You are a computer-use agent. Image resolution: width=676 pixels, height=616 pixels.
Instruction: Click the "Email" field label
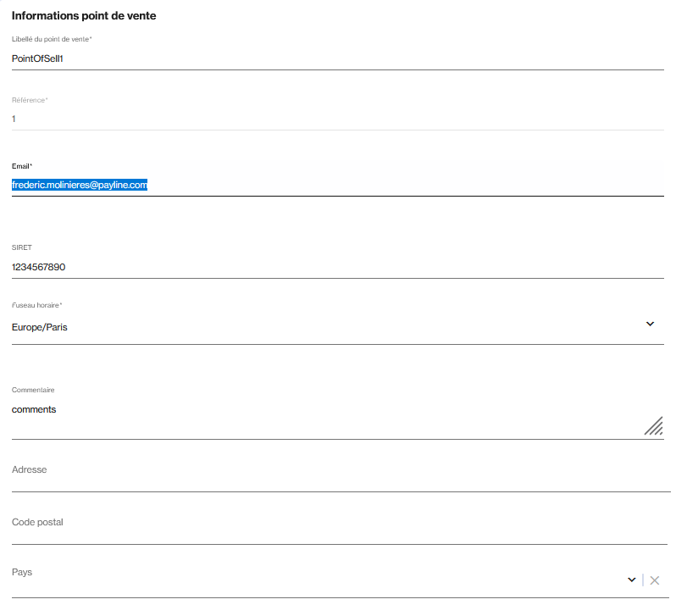point(21,166)
